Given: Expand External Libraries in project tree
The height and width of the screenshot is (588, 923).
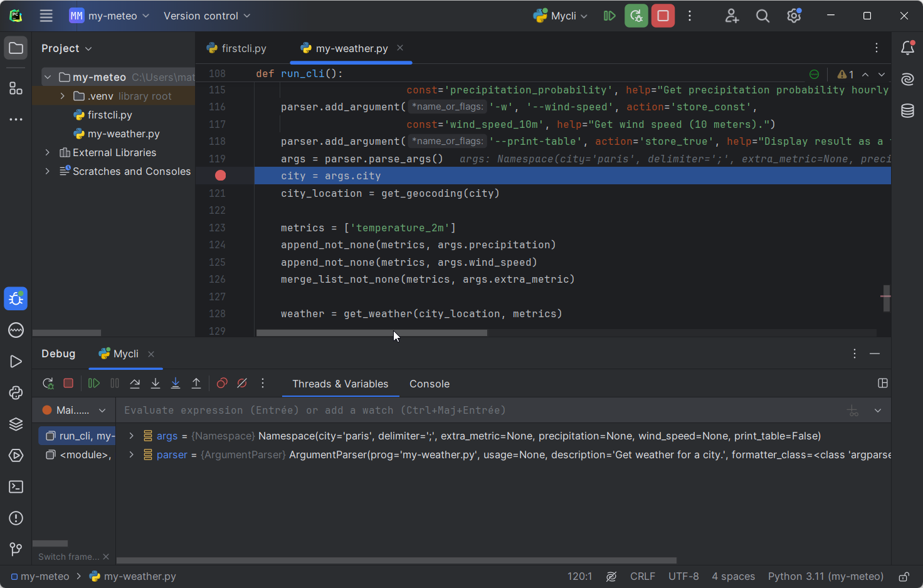Looking at the screenshot, I should pyautogui.click(x=48, y=152).
